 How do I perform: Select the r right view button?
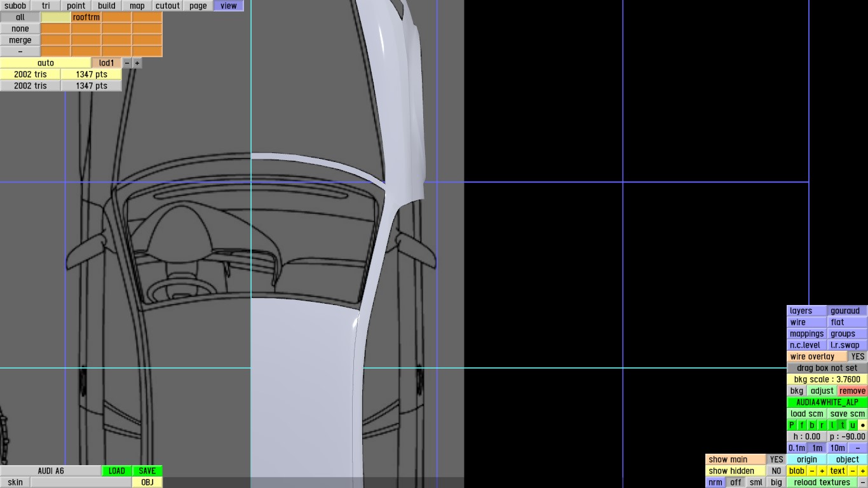point(822,425)
